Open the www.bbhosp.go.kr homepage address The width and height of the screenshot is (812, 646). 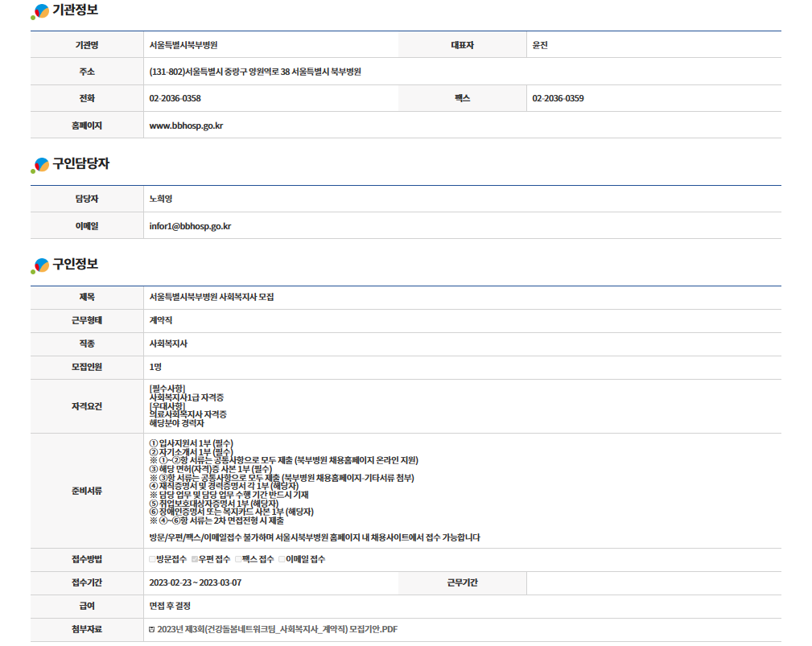pos(187,125)
